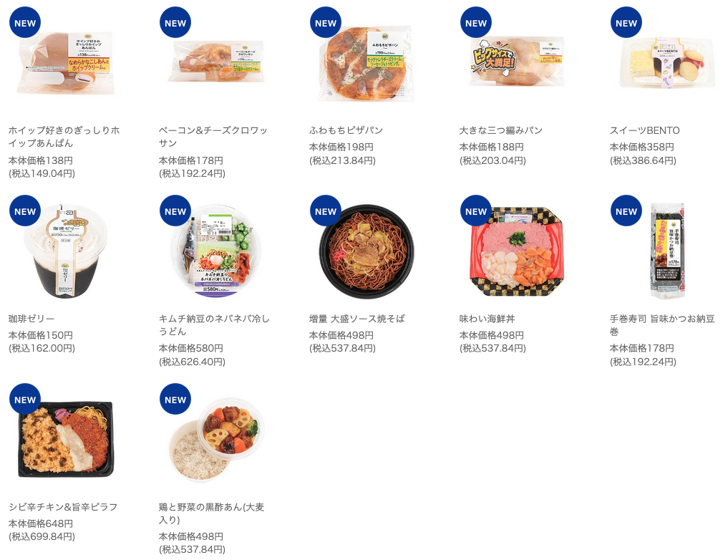View the スイーツBENTO product photo
This screenshot has height=560, width=728.
click(x=667, y=63)
